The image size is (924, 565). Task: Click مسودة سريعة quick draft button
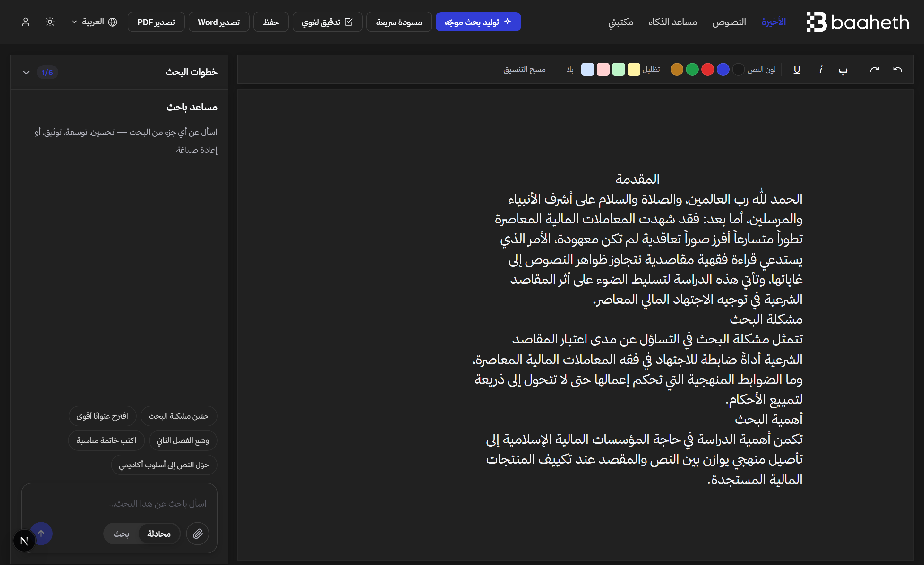click(x=399, y=22)
